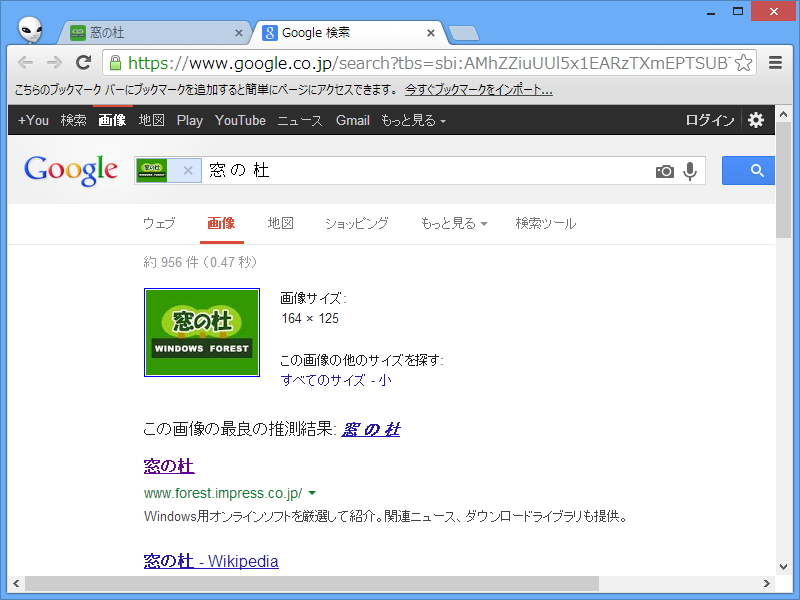Viewport: 800px width, 600px height.
Task: Select the ウェブ search tab
Action: click(x=159, y=223)
